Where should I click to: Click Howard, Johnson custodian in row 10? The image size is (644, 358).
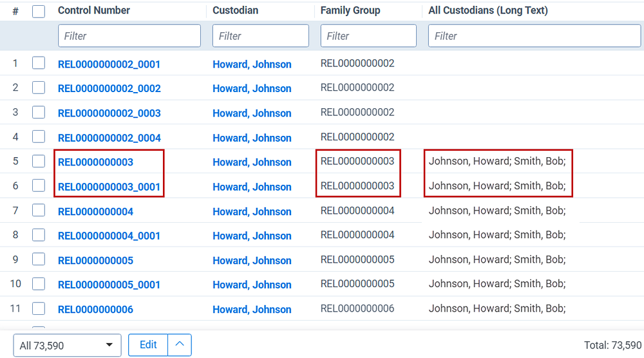click(252, 285)
